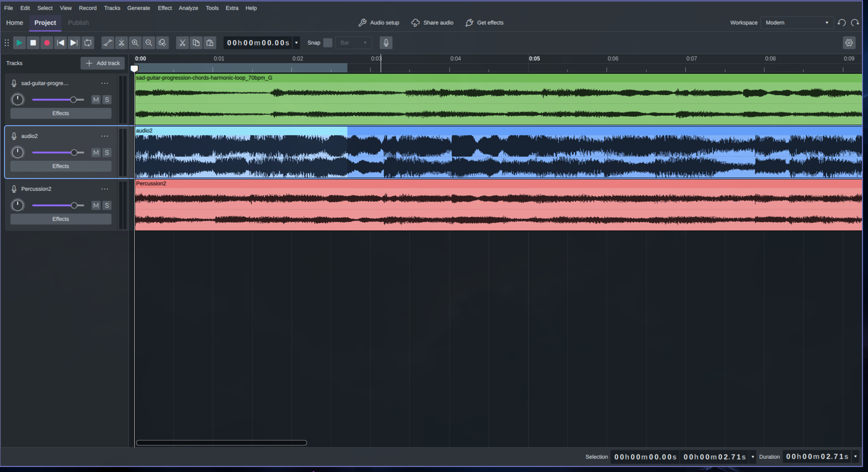Click microphone icon of sad-guitar track

pos(14,83)
